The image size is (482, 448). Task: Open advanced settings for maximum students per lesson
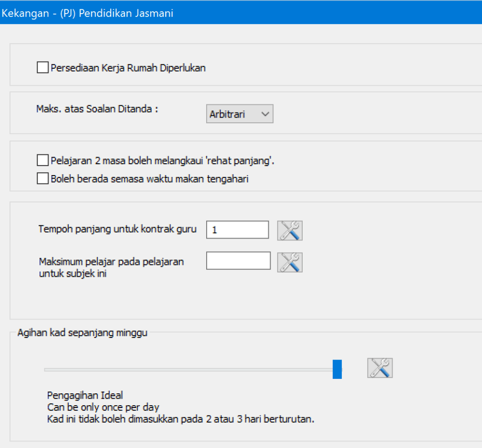point(289,262)
